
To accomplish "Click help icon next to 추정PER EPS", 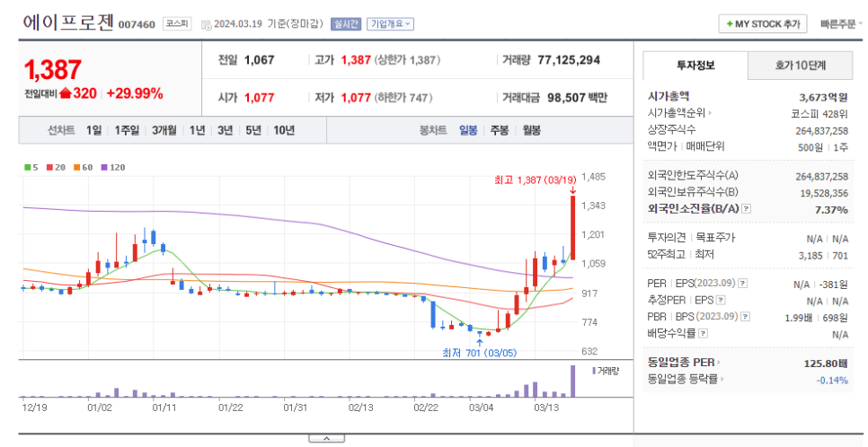I will tap(721, 301).
